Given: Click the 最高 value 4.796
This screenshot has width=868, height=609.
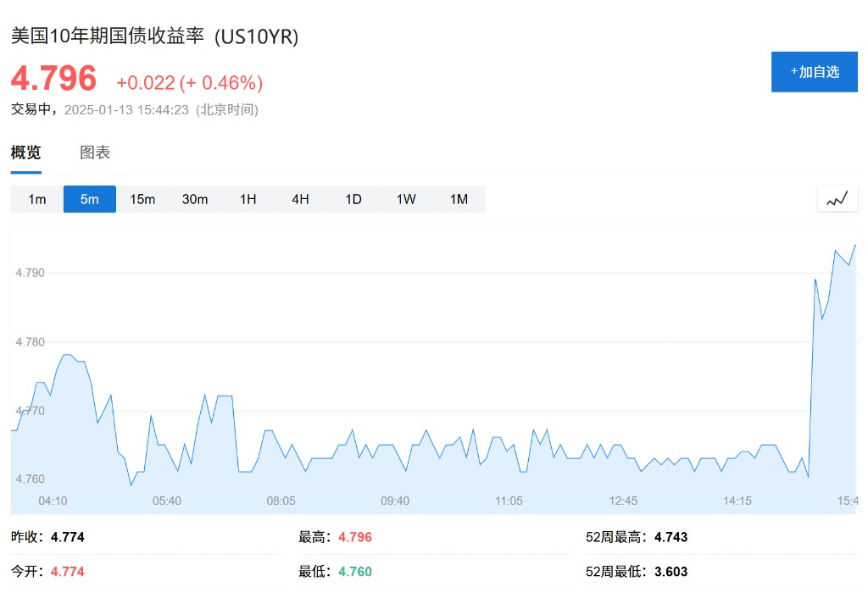Looking at the screenshot, I should [355, 537].
